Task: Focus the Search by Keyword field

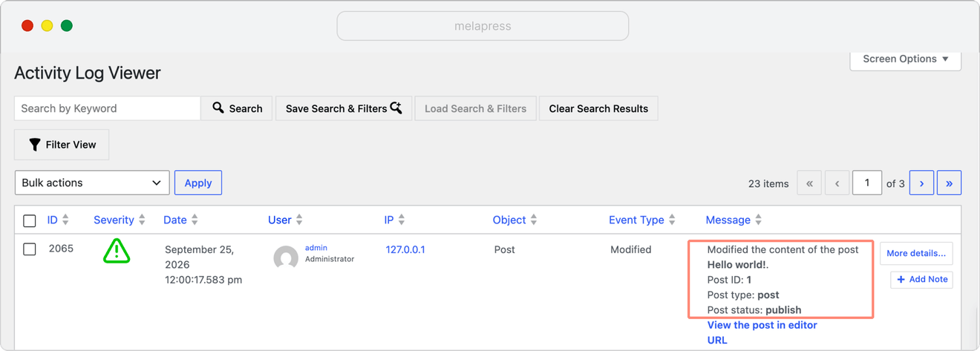Action: tap(108, 108)
